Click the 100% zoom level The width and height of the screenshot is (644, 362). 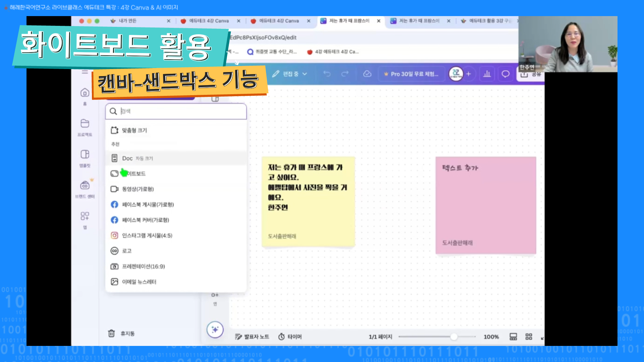(x=491, y=337)
